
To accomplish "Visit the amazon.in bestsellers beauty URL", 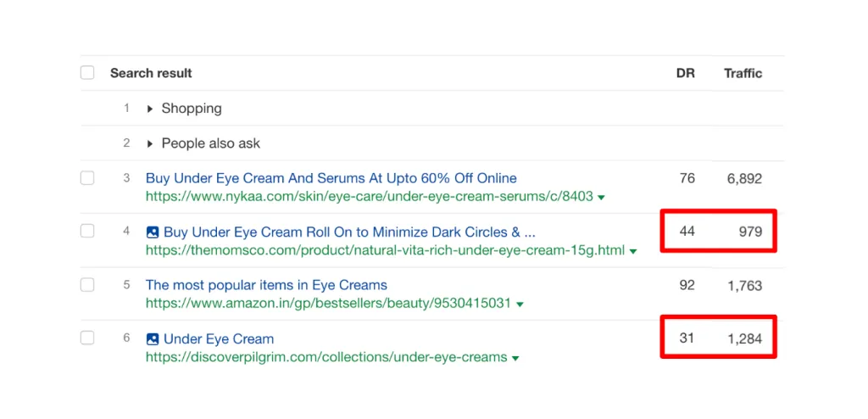I will click(x=328, y=304).
